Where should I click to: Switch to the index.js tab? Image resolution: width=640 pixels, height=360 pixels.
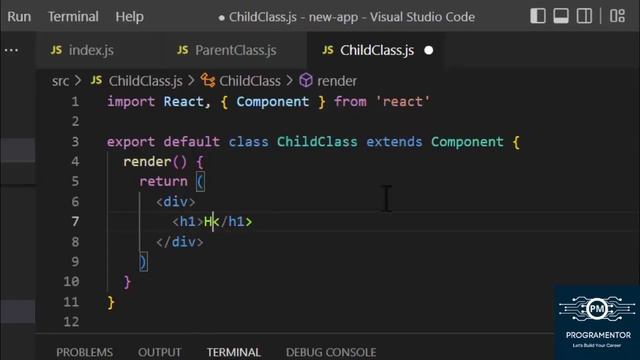coord(82,50)
